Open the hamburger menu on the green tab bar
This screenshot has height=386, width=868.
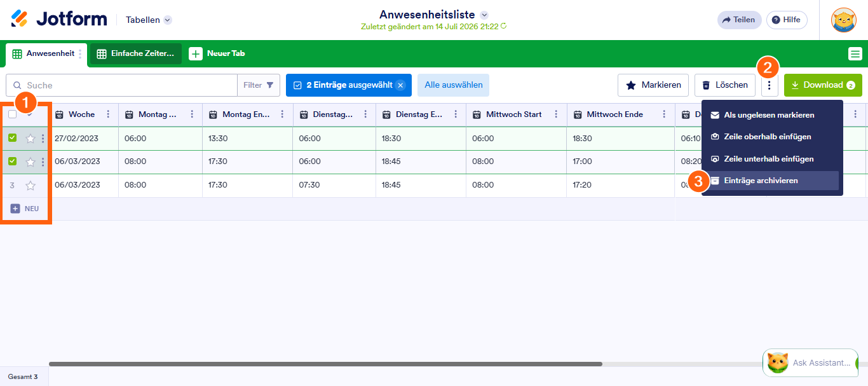pyautogui.click(x=855, y=53)
